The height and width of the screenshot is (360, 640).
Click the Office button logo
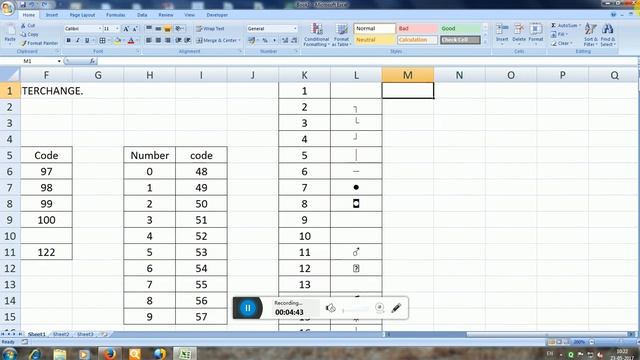coord(7,8)
